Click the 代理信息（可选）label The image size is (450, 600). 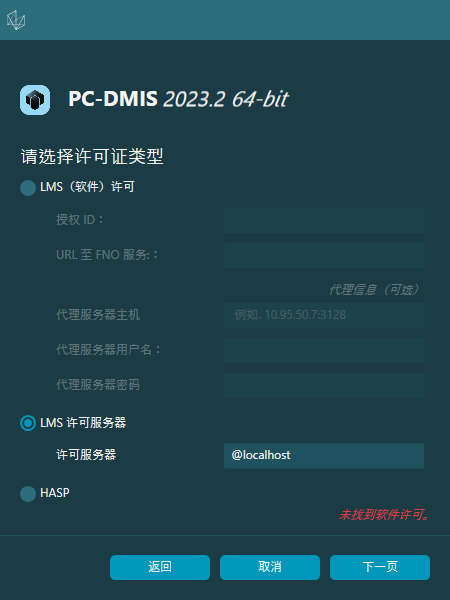(x=375, y=290)
